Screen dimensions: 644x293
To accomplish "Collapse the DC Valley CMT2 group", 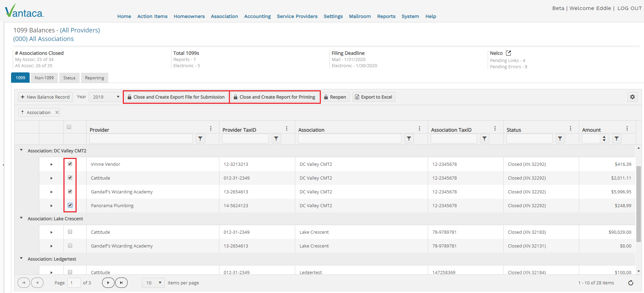I will (x=21, y=150).
